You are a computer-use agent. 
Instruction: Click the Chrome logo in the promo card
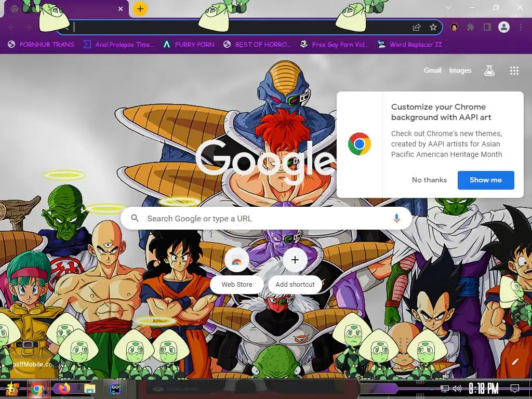tap(360, 144)
